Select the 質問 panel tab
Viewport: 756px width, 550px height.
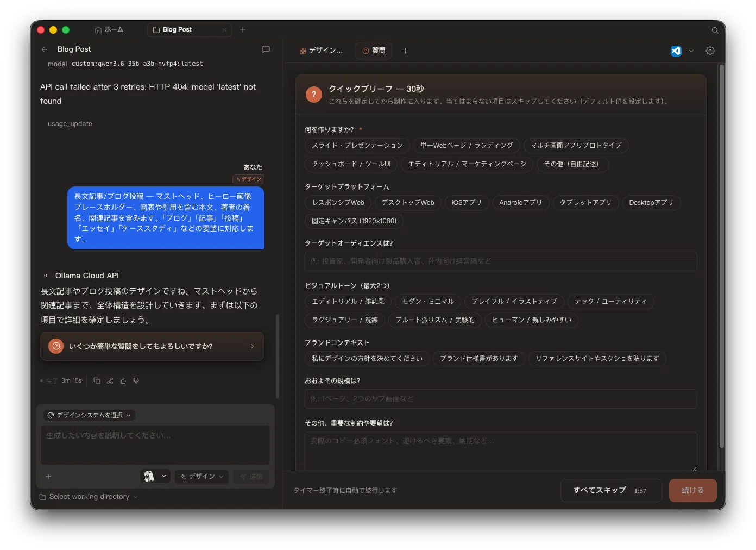click(374, 51)
